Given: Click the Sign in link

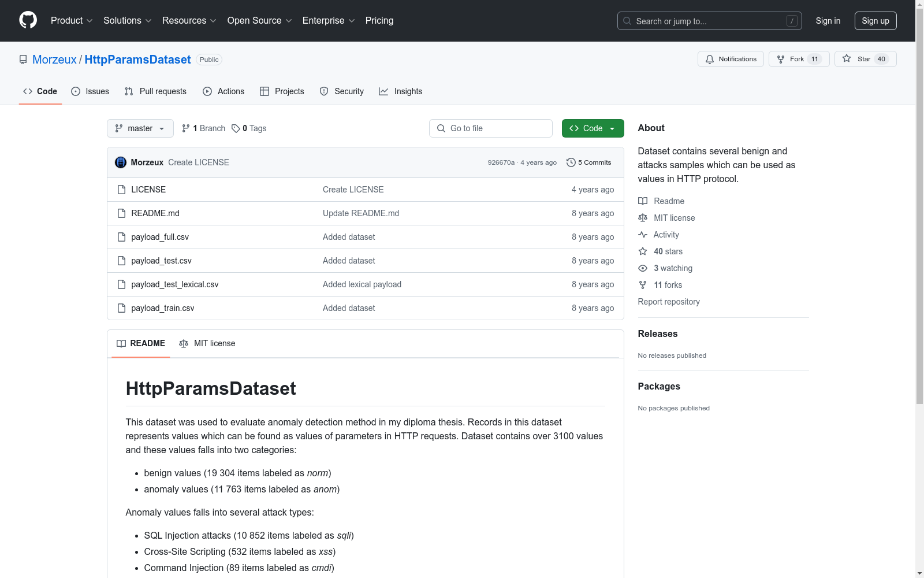Looking at the screenshot, I should (x=828, y=21).
